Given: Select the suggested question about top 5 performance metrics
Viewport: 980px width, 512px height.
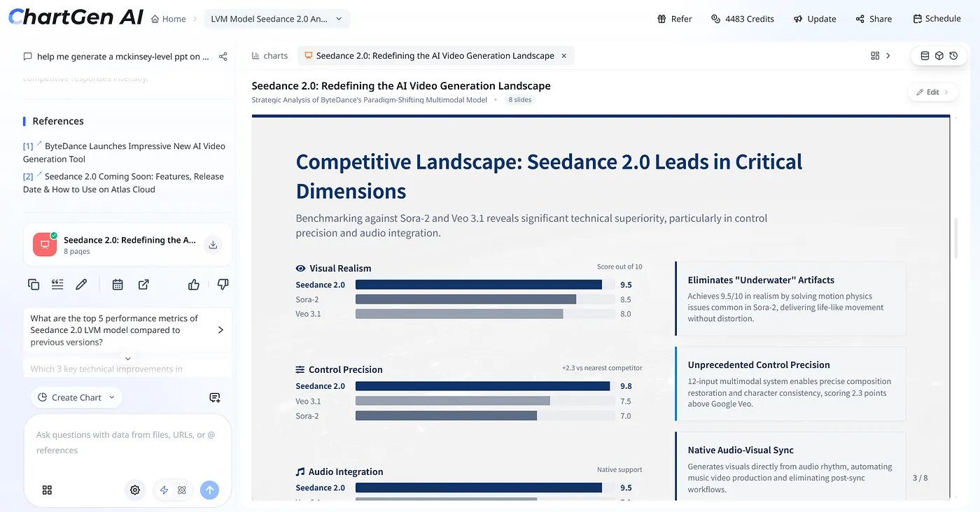Looking at the screenshot, I should (127, 330).
